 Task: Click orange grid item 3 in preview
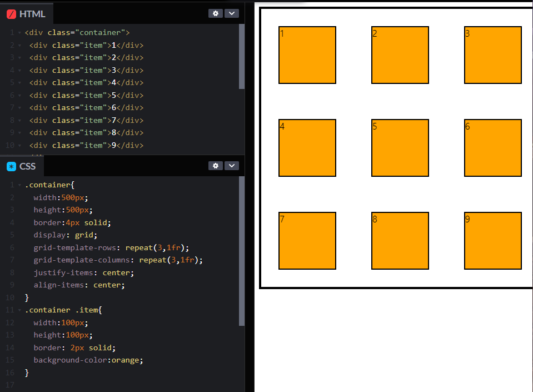[493, 55]
